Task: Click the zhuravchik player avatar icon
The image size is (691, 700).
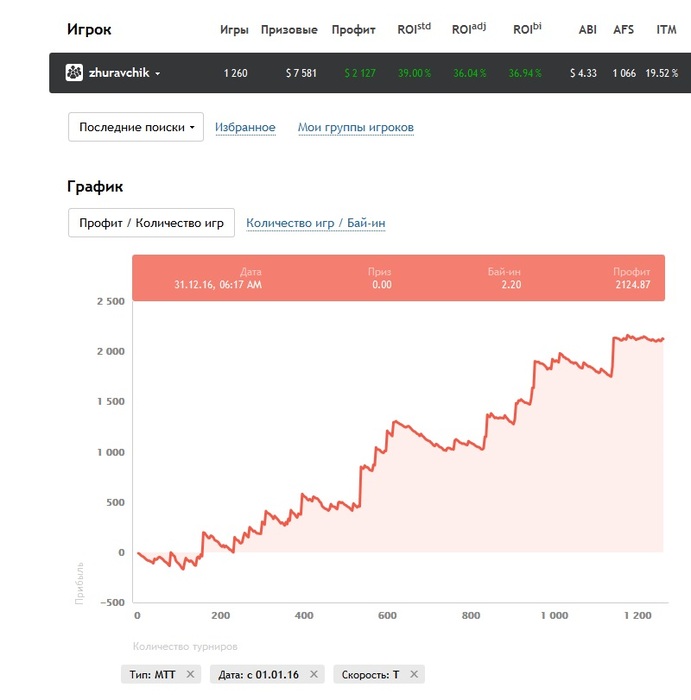Action: [x=74, y=73]
